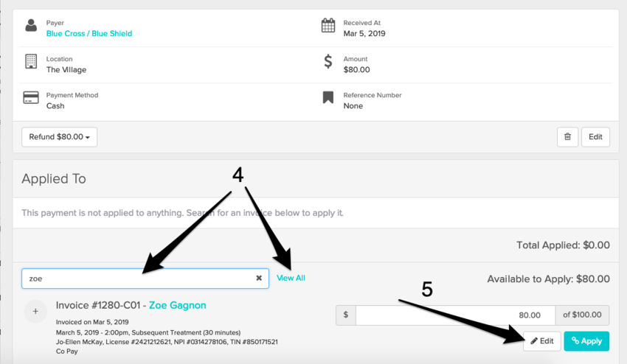Click the Edit button for payment details

pos(595,136)
